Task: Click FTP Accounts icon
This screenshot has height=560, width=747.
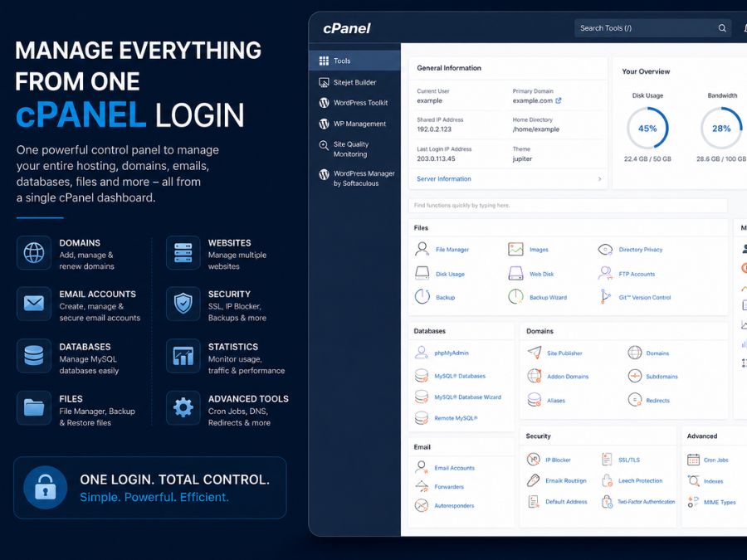Action: (605, 273)
